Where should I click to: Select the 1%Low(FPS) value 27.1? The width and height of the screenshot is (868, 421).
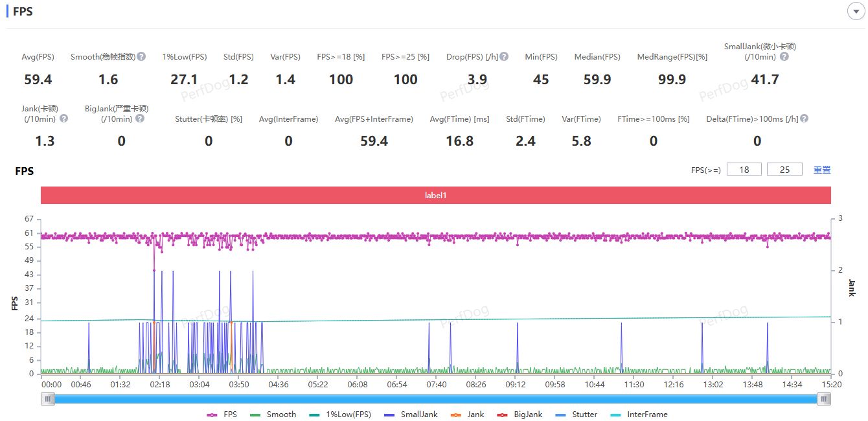coord(184,80)
